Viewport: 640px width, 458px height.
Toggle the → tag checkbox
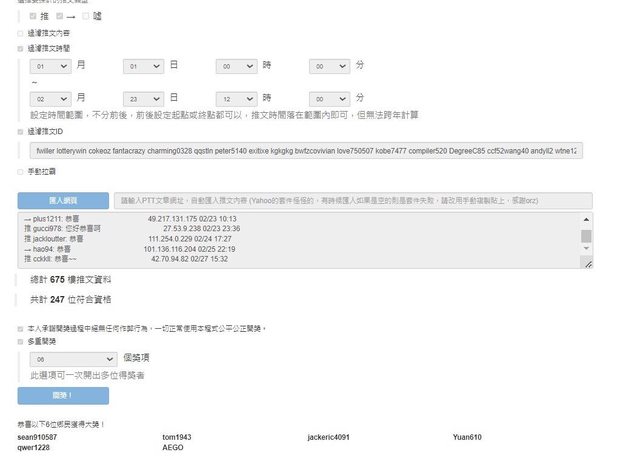point(60,17)
